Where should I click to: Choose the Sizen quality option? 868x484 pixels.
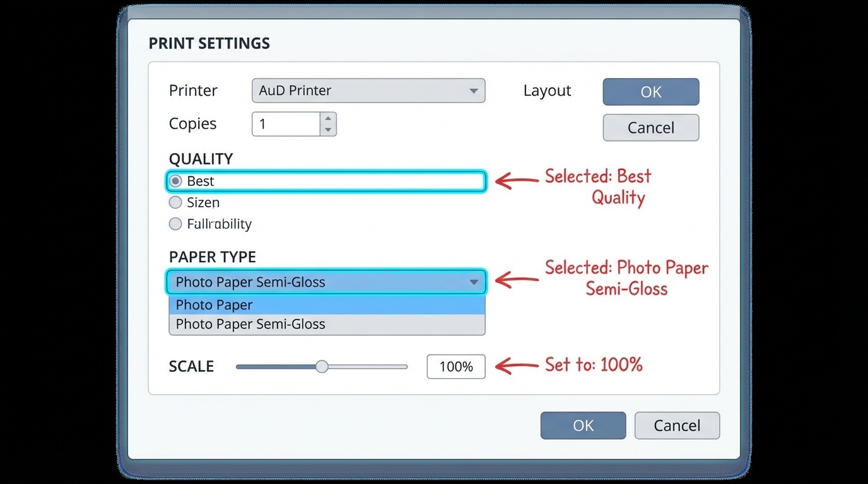[x=175, y=202]
